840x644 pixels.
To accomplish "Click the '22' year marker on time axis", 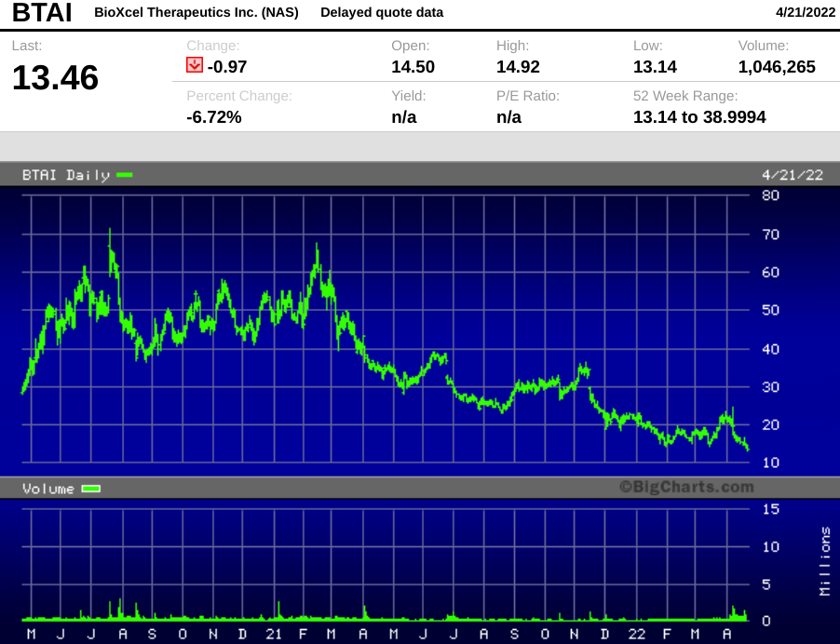I will pos(636,635).
